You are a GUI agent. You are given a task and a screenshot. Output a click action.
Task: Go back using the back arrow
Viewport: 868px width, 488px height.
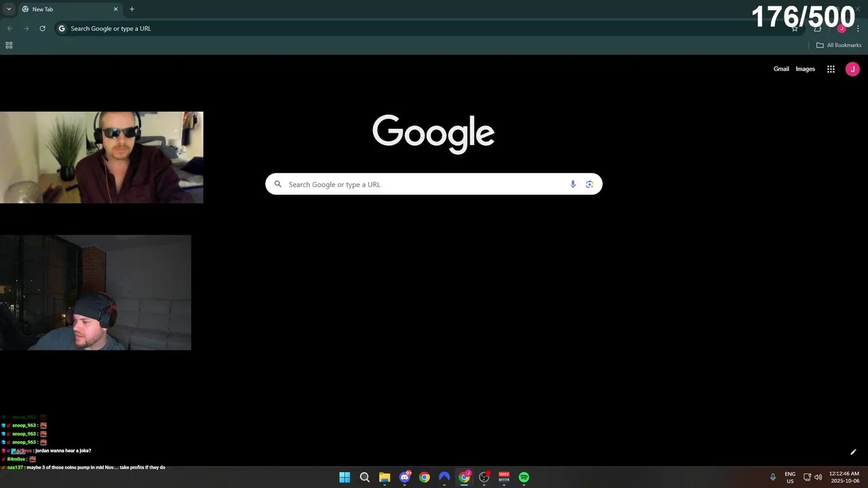pyautogui.click(x=9, y=28)
